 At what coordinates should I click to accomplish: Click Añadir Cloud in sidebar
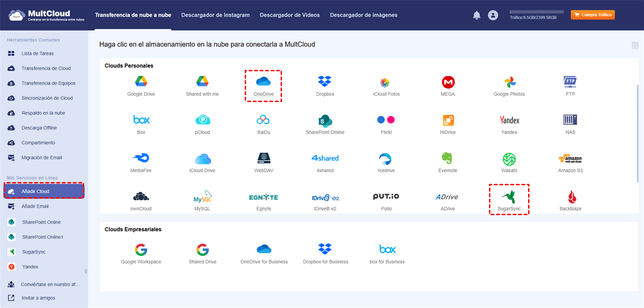tap(44, 191)
